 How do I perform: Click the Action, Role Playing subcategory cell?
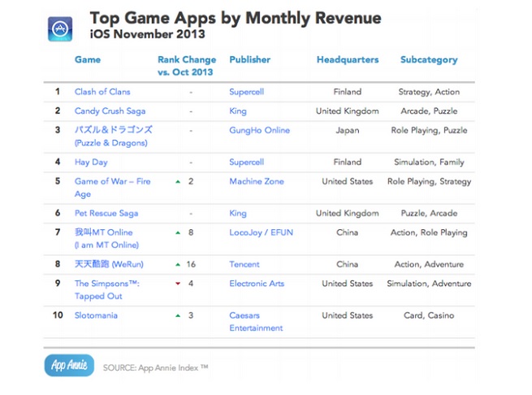click(429, 232)
